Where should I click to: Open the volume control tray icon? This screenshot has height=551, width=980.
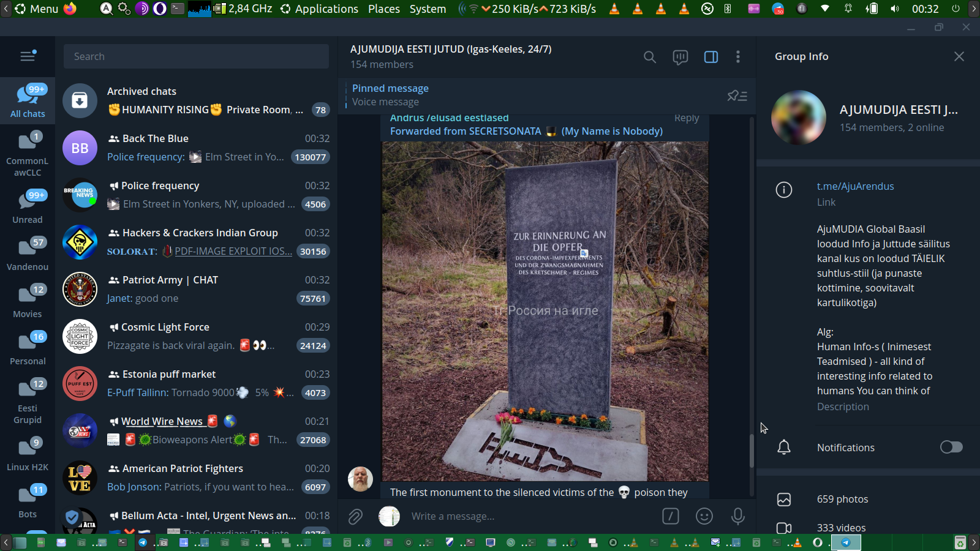click(895, 9)
